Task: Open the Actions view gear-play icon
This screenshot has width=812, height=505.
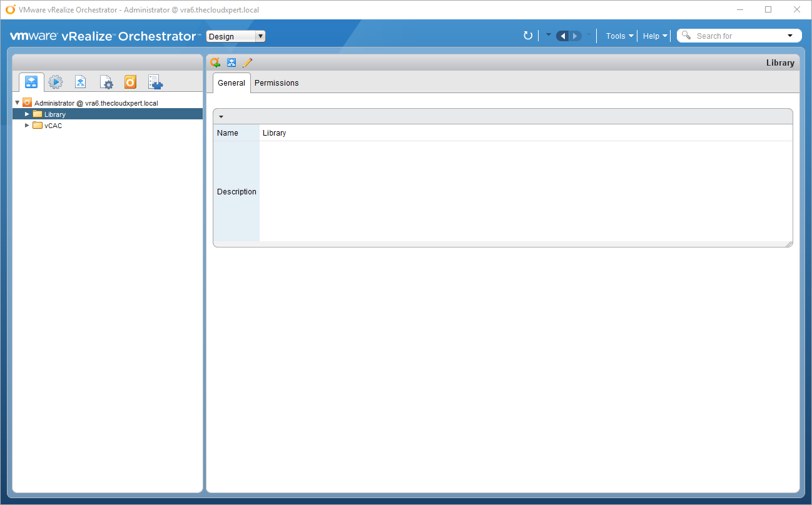Action: click(56, 82)
